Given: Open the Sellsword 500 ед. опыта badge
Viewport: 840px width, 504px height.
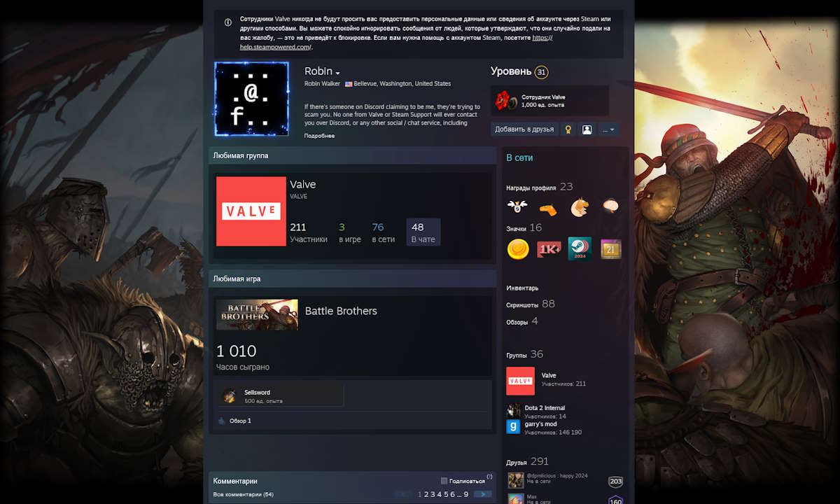Looking at the screenshot, I should 281,395.
